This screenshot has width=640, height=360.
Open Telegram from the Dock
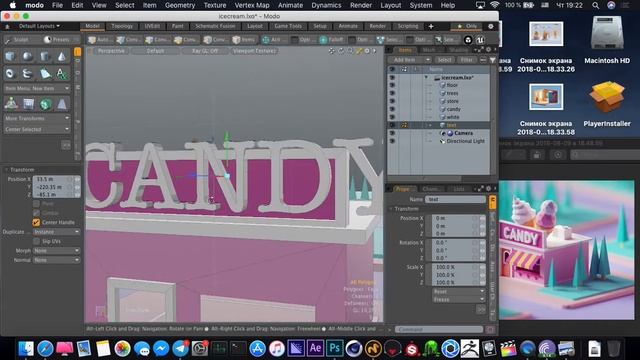point(180,349)
